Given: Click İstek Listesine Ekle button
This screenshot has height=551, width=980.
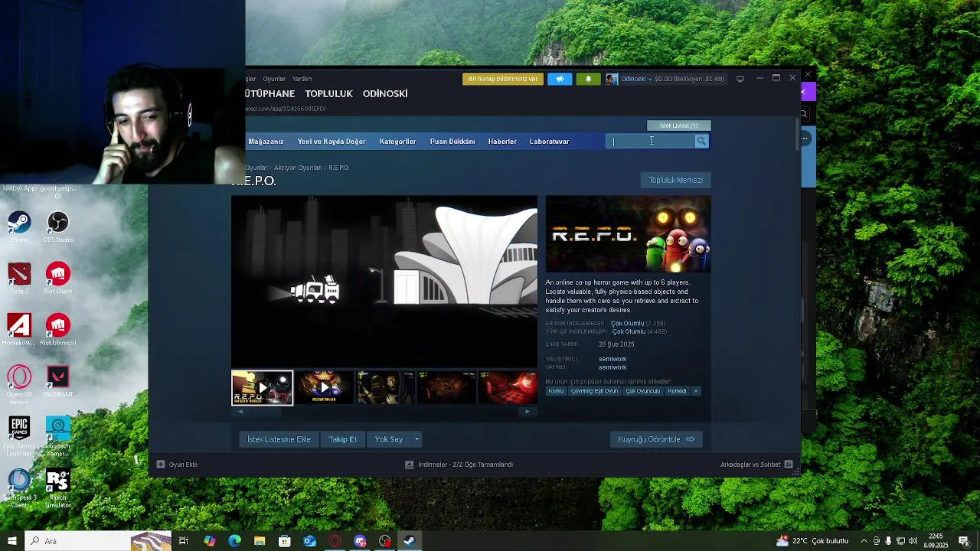Looking at the screenshot, I should [279, 439].
